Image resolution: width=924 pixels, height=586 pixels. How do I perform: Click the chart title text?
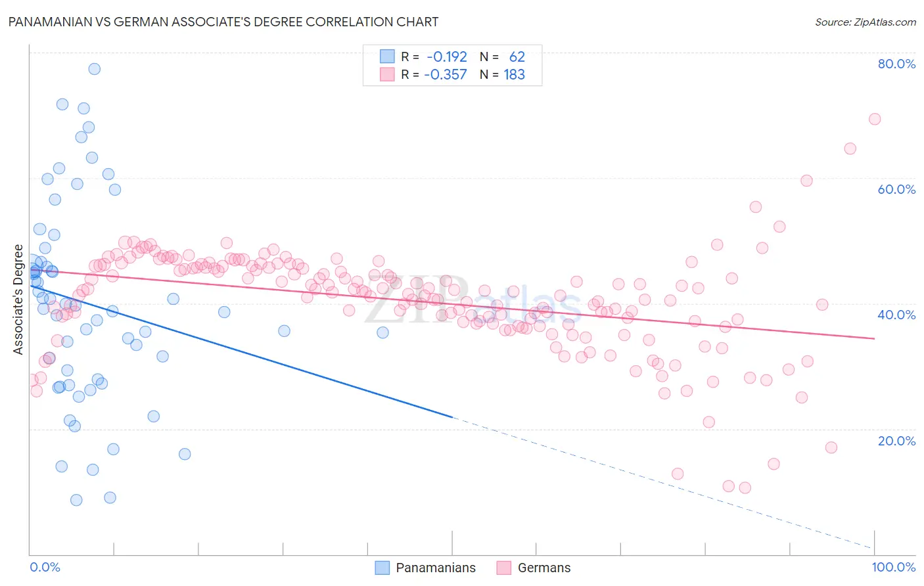pyautogui.click(x=223, y=22)
